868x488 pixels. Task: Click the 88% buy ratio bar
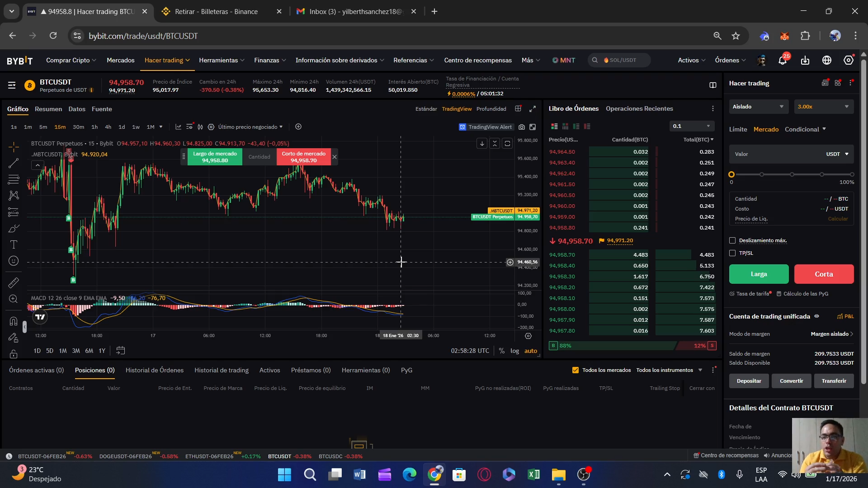click(x=612, y=346)
